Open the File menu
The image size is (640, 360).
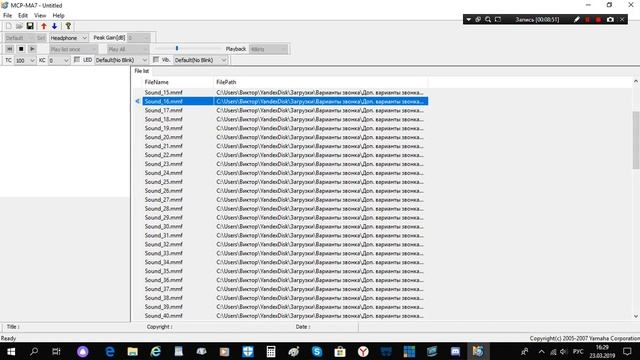[x=7, y=16]
